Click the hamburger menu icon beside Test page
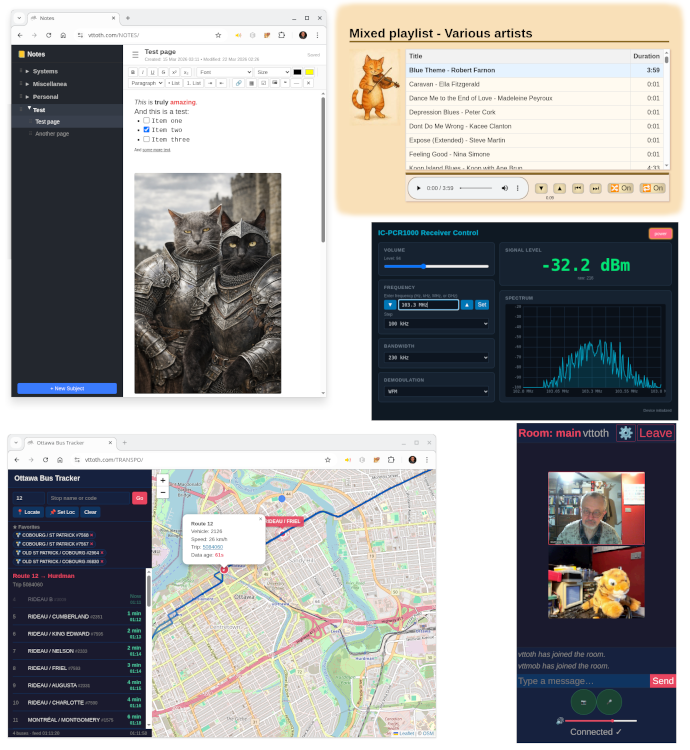 click(x=135, y=54)
